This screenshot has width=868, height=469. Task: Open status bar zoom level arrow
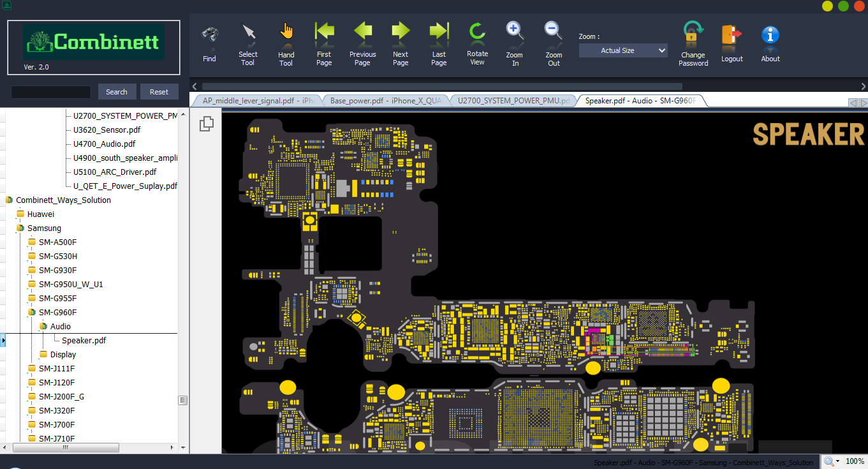(x=837, y=462)
